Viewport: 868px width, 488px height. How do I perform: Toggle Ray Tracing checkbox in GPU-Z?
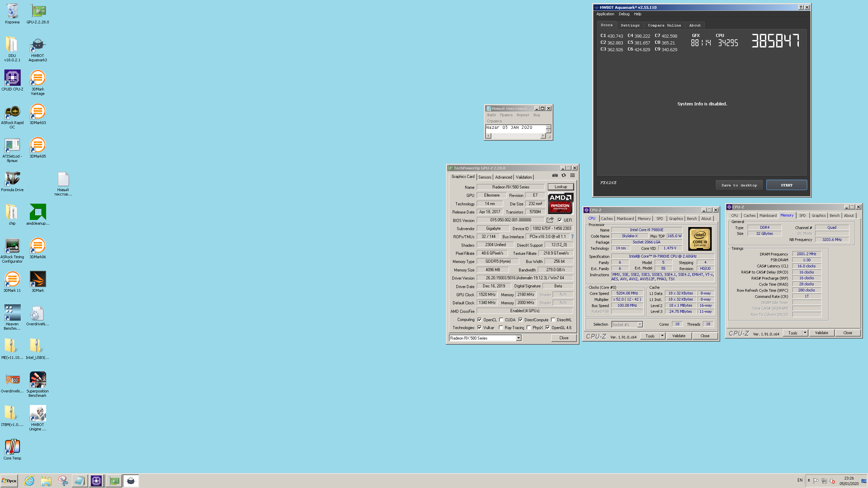[501, 327]
